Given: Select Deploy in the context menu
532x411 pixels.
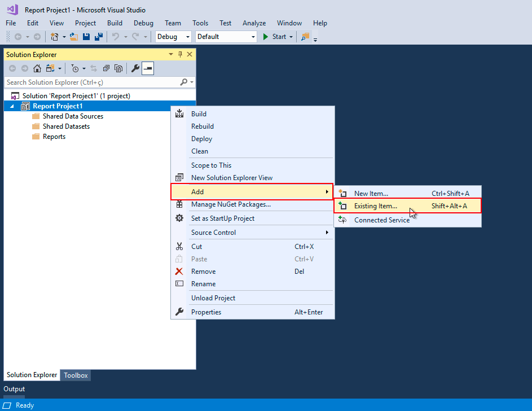Looking at the screenshot, I should click(252, 139).
